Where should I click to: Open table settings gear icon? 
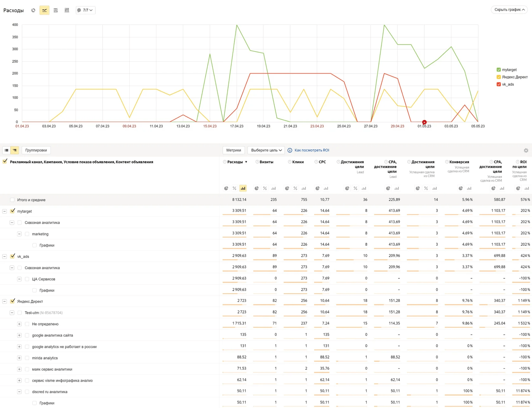(526, 151)
